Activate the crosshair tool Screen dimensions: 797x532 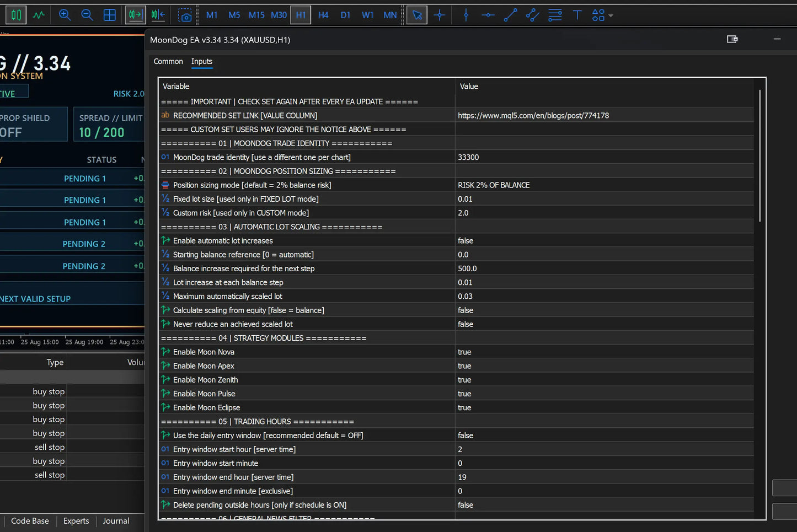440,15
